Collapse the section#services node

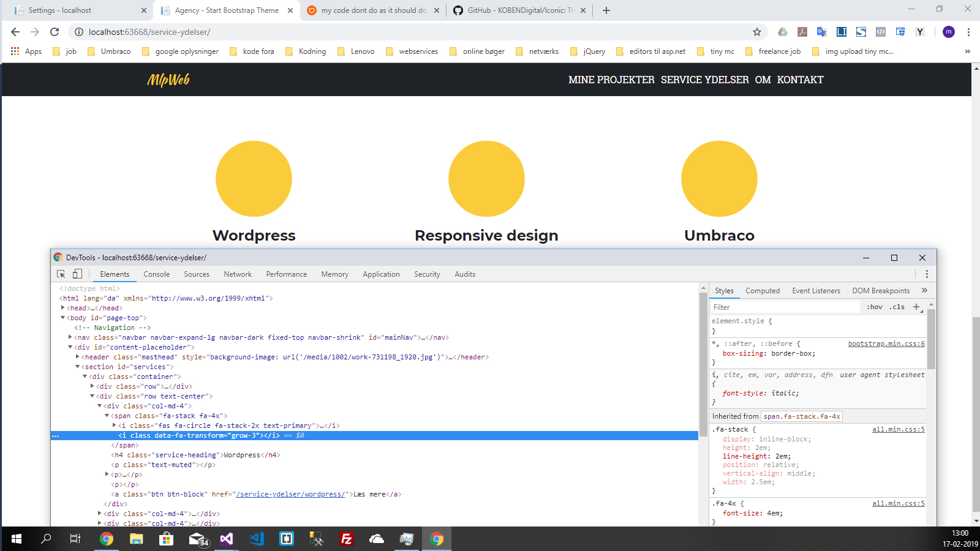(78, 367)
